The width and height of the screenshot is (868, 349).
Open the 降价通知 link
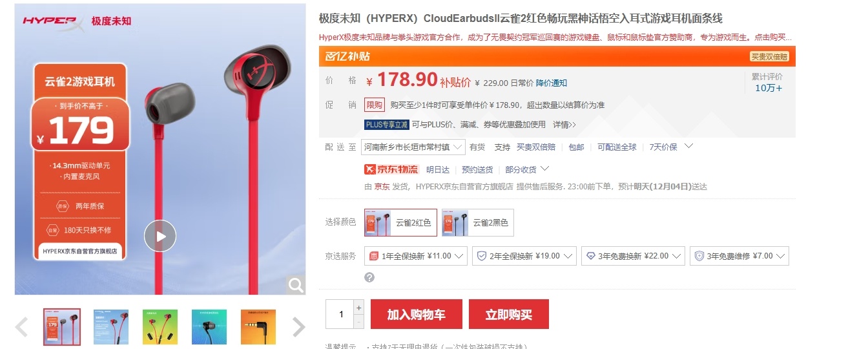(x=552, y=83)
